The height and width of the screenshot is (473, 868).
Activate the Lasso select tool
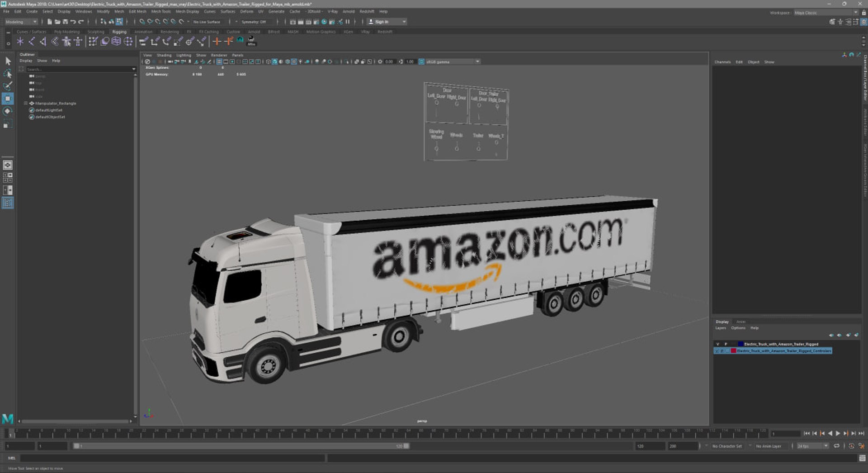8,73
